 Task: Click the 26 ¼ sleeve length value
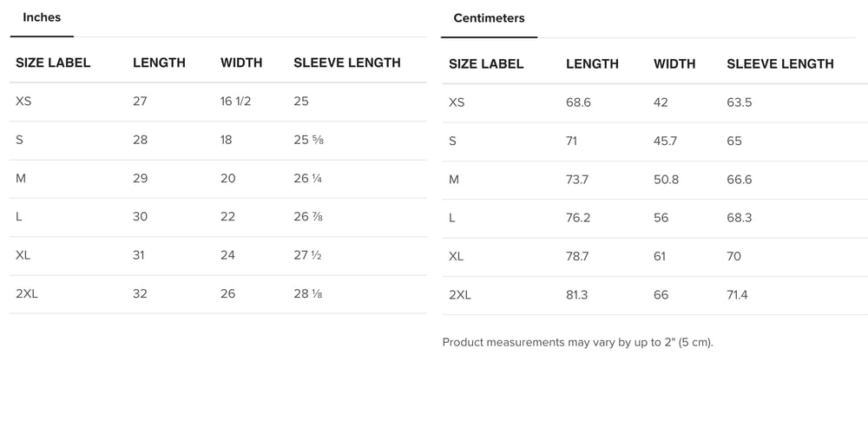click(x=309, y=178)
